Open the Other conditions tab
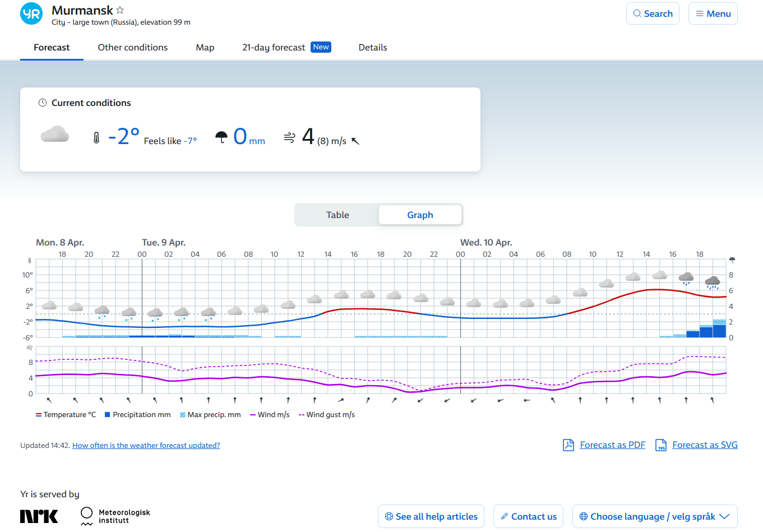Viewport: 763px width, 532px height. click(133, 48)
